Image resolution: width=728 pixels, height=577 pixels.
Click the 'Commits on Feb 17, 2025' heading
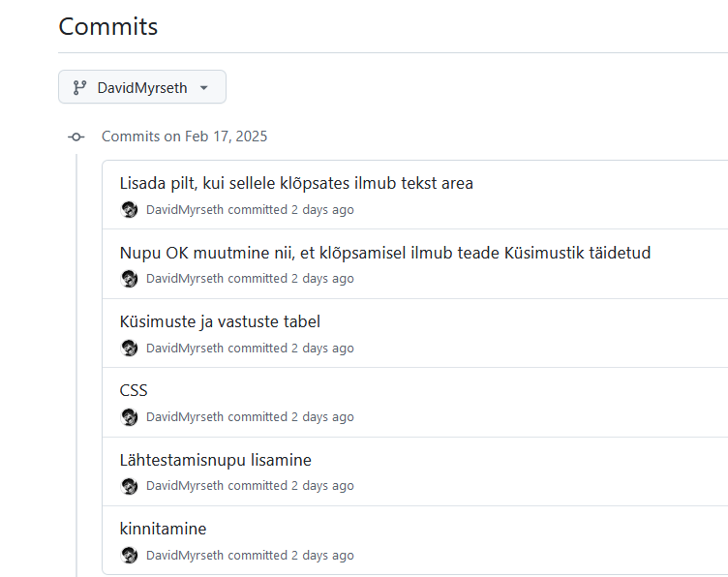coord(184,137)
